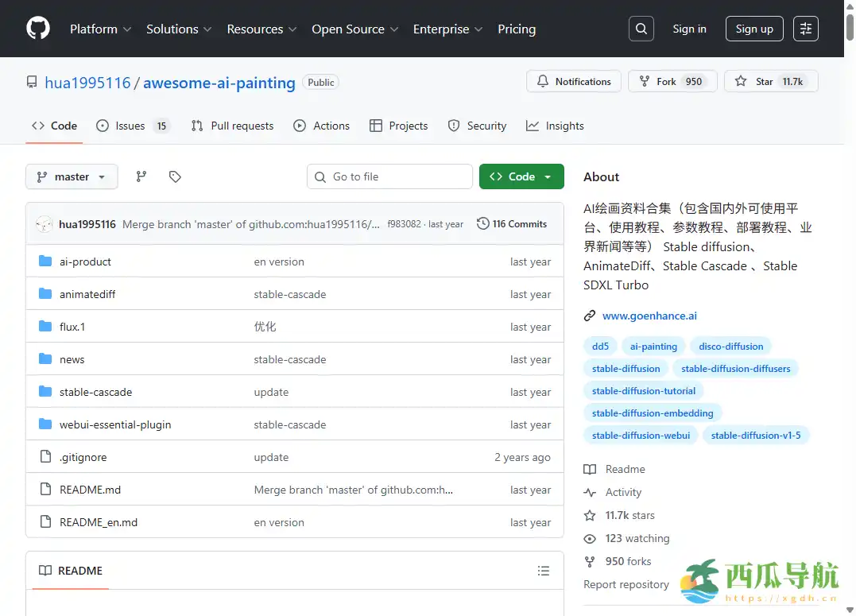Viewport: 856px width, 616px height.
Task: Fork the repository with the Fork button
Action: pyautogui.click(x=672, y=81)
